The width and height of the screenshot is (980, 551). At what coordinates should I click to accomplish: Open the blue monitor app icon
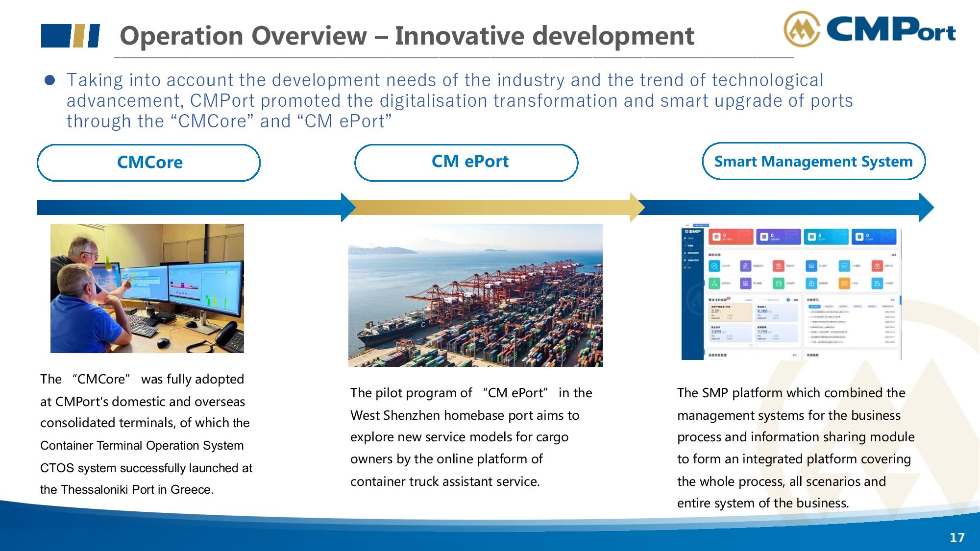811,266
